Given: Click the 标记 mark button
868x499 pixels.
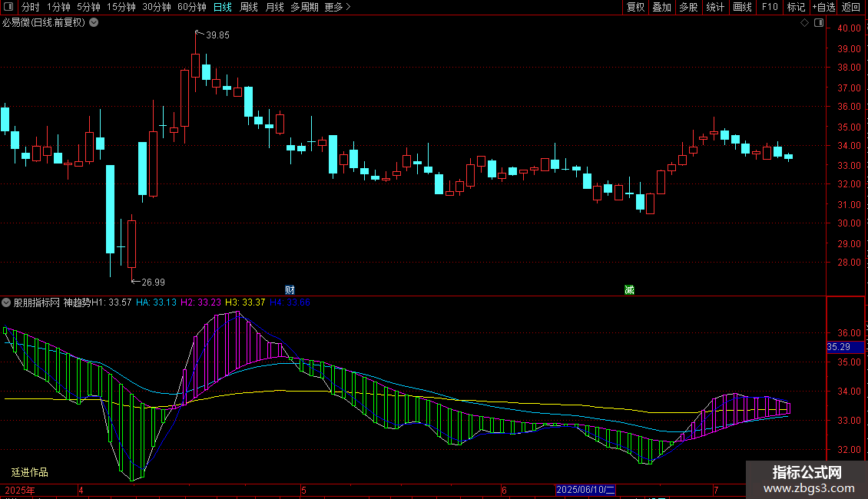Looking at the screenshot, I should tap(796, 7).
